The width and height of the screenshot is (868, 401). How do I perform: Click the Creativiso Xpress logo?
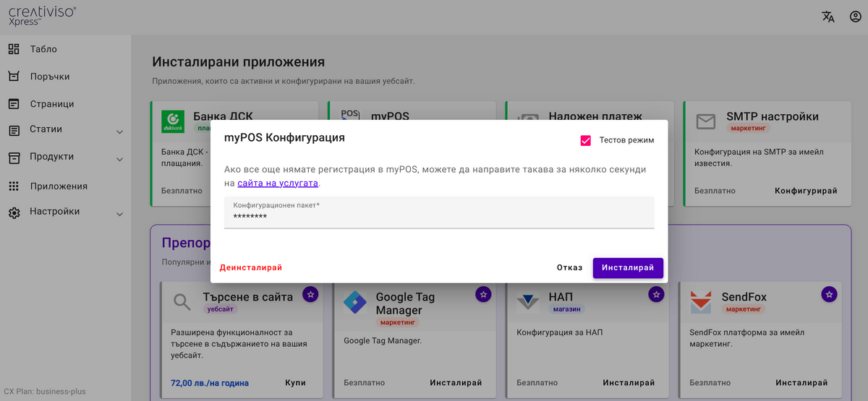pos(42,16)
